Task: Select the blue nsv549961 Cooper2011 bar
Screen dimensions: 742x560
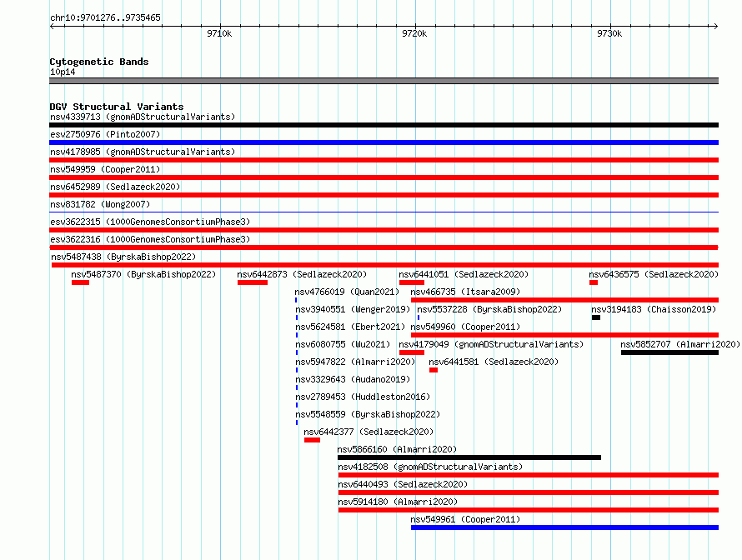Action: click(x=565, y=527)
